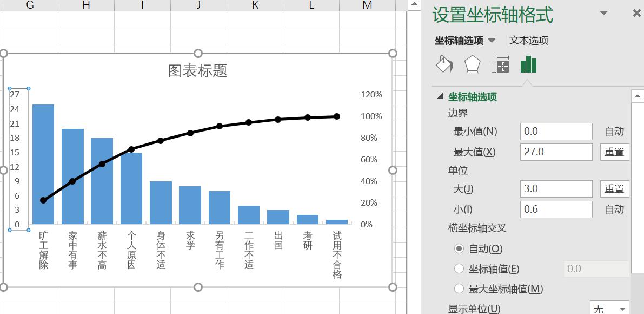Collapse the 坐标轴选项 section

pyautogui.click(x=440, y=97)
